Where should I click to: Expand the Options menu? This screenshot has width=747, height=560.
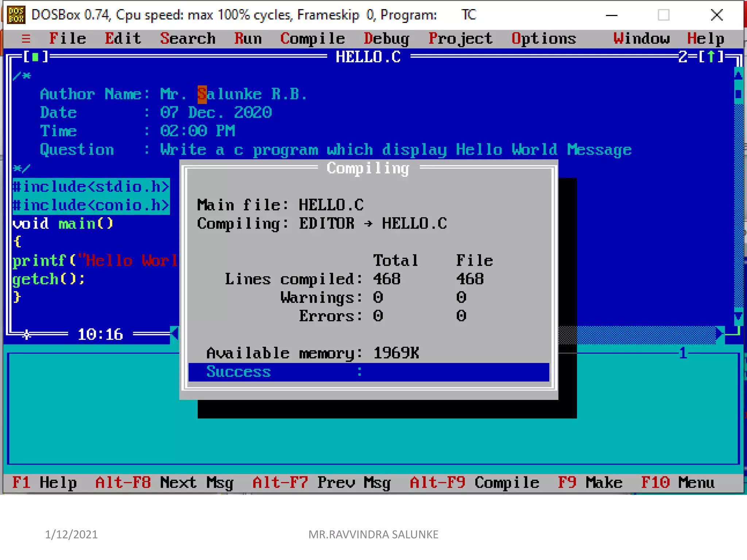coord(543,39)
